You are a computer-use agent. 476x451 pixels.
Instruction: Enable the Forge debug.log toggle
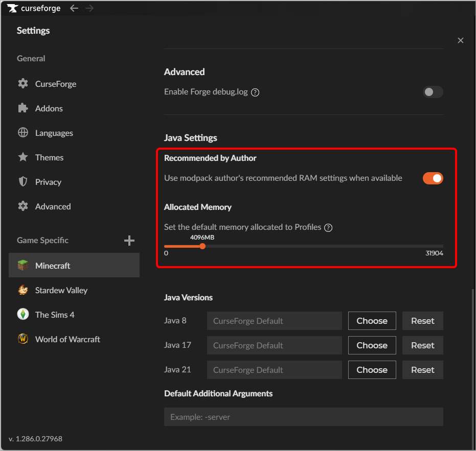tap(433, 92)
